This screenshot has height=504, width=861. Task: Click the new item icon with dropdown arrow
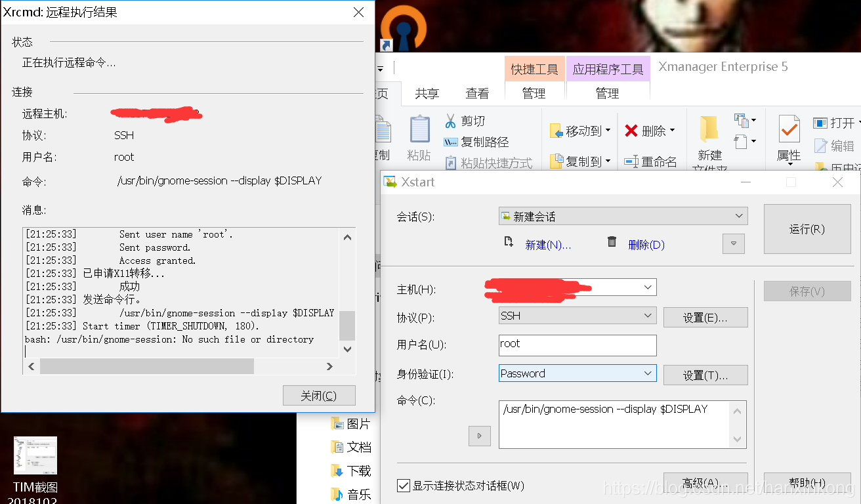[745, 120]
